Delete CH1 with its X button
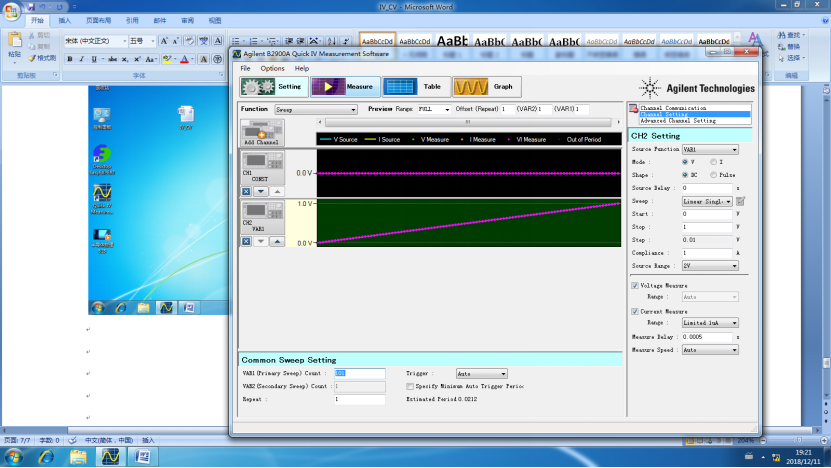The image size is (831, 468). pos(246,191)
